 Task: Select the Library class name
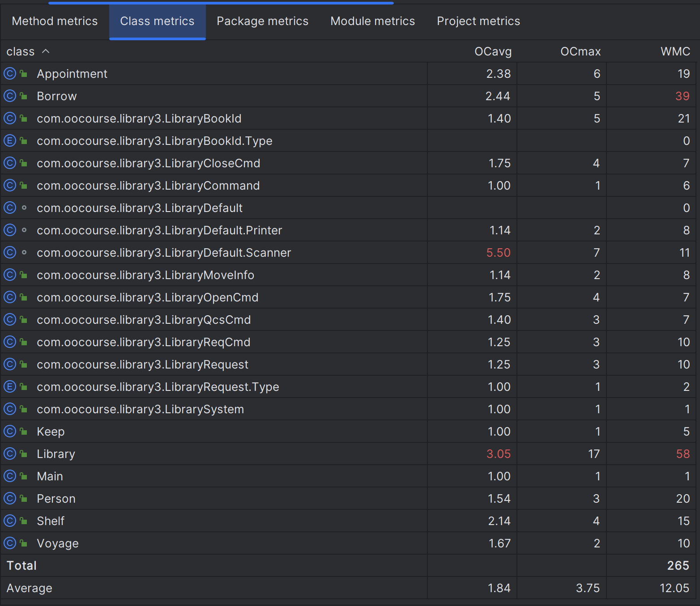(56, 454)
